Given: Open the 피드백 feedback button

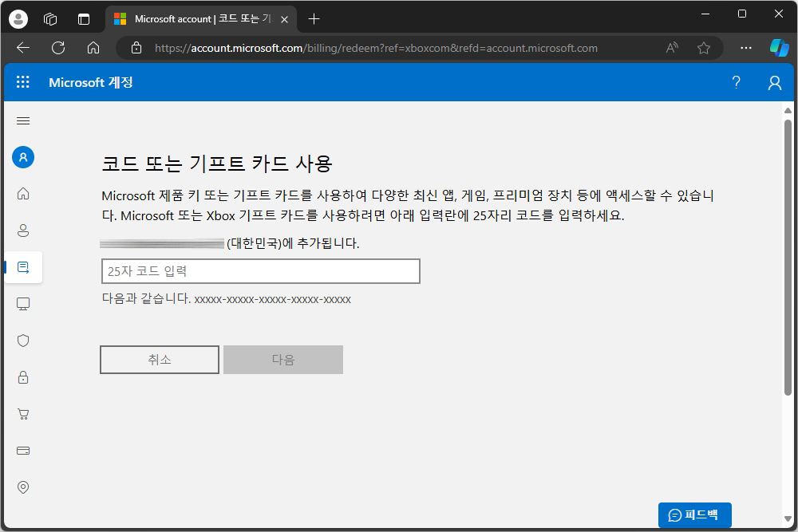Looking at the screenshot, I should [x=695, y=515].
